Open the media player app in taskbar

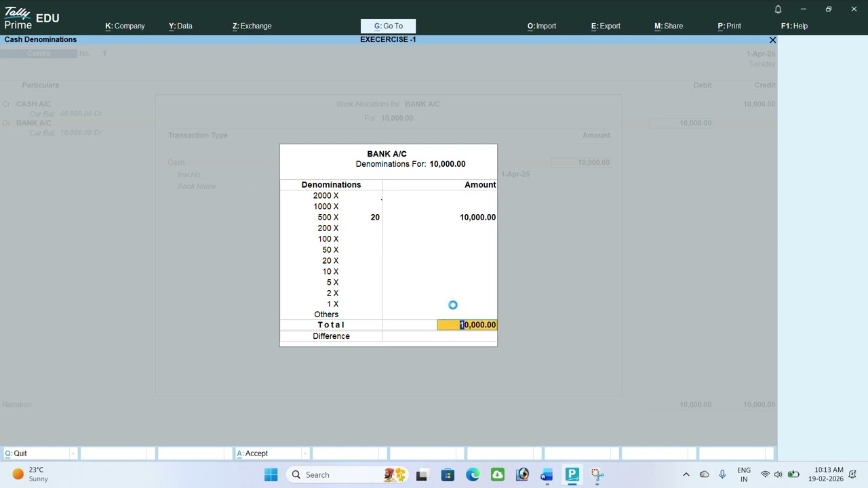click(x=522, y=474)
